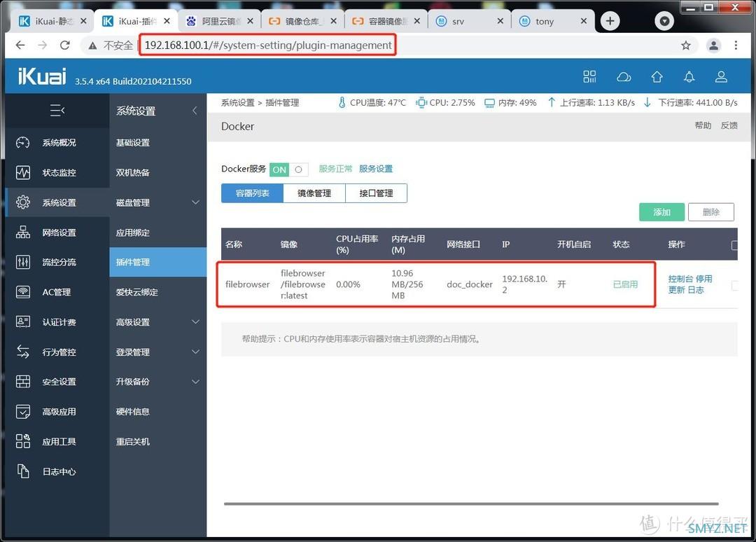The width and height of the screenshot is (756, 542).
Task: Reload the page in the browser
Action: [x=64, y=46]
